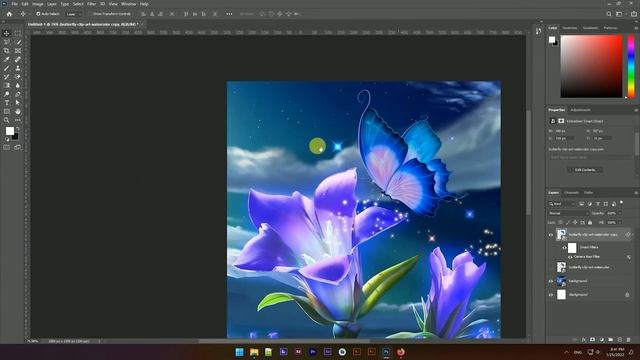Select the Zoom tool
This screenshot has height=360, width=640.
coord(7,120)
